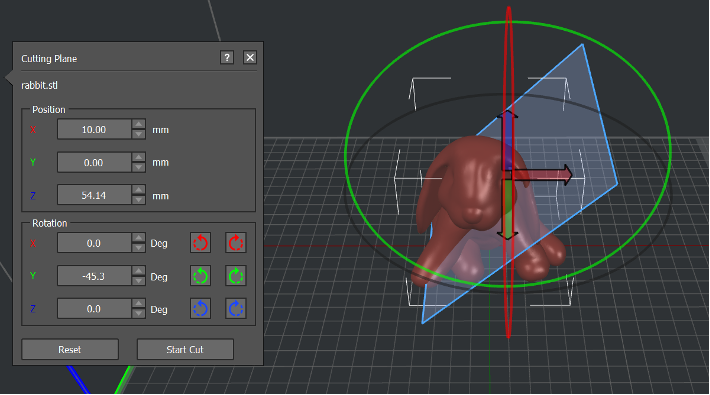Rotate cutting plane counterclockwise around Y axis
The width and height of the screenshot is (710, 395).
(x=200, y=276)
